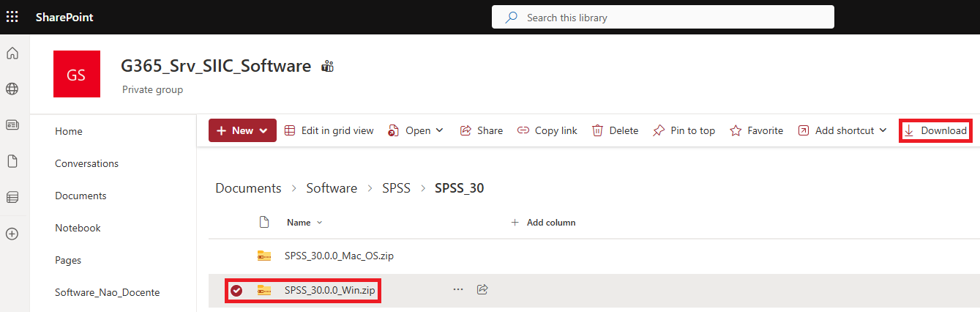This screenshot has width=980, height=312.
Task: Expand the Open dropdown menu
Action: (x=416, y=130)
